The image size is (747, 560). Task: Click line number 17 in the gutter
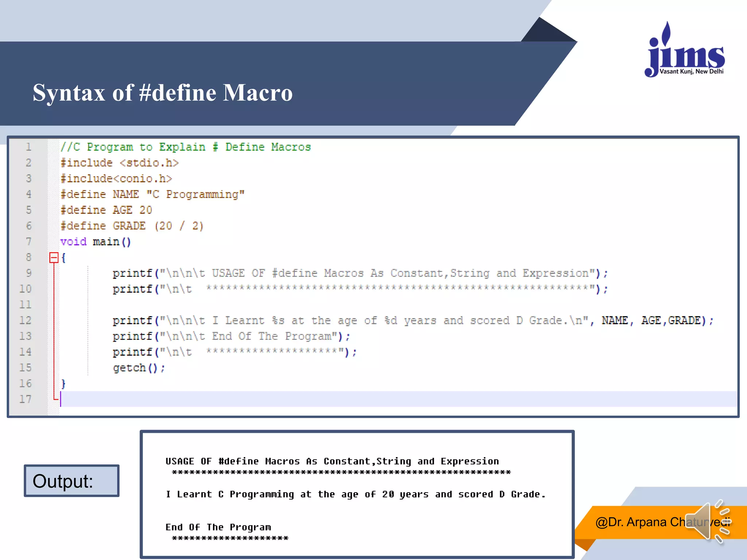(25, 399)
